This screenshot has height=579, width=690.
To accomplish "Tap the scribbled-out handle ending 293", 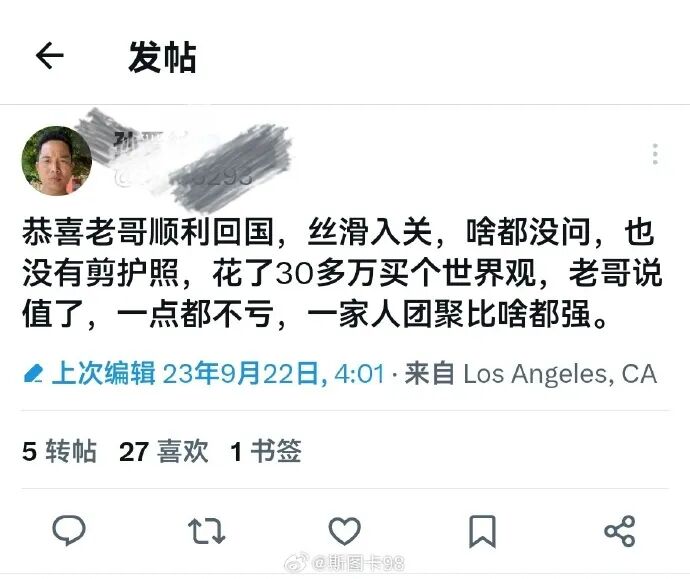I will 185,177.
